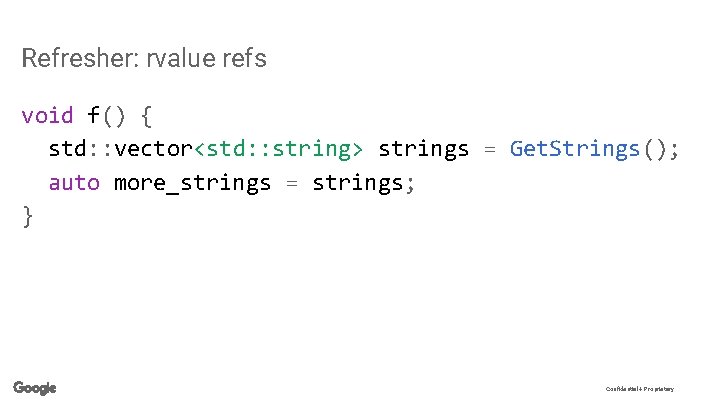Click the opening curly brace after f()
Image resolution: width=720 pixels, height=405 pixels.
click(147, 116)
